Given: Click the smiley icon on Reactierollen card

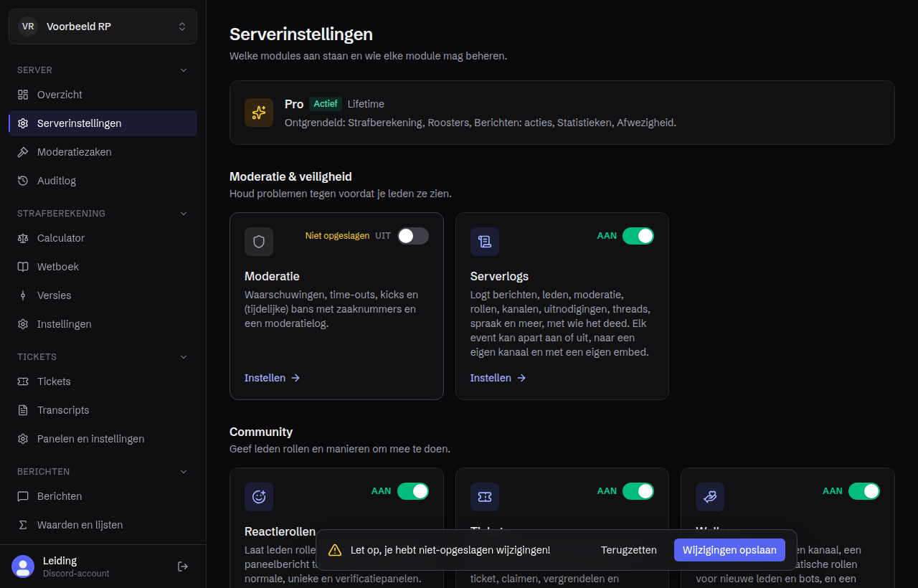Looking at the screenshot, I should (259, 497).
